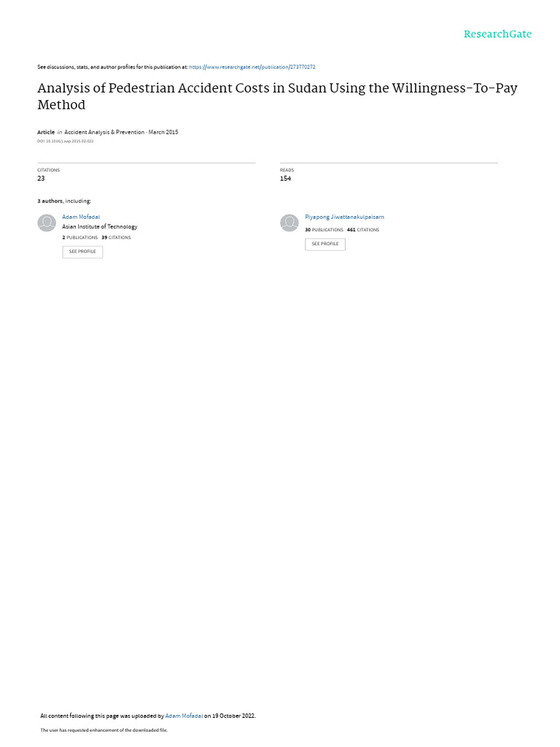Click SEE PROFILE under Adam Mofadal

[x=82, y=252]
